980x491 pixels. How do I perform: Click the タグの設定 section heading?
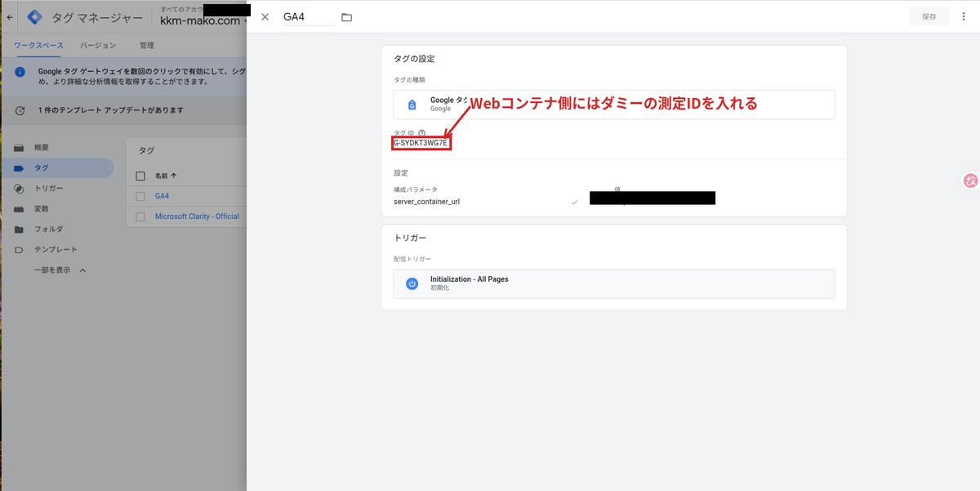[x=414, y=59]
